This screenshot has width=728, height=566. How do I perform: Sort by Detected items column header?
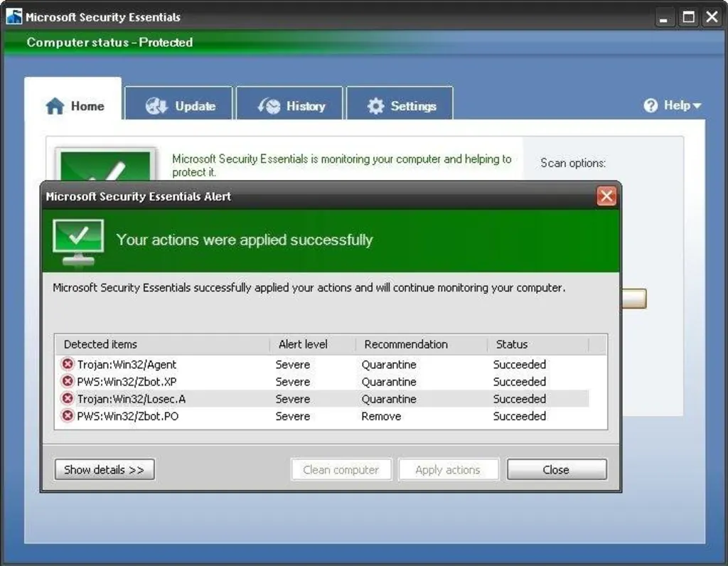[x=163, y=345]
